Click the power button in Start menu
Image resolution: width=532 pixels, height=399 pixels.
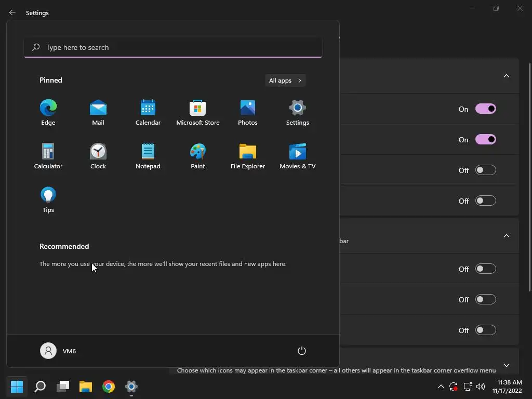click(x=302, y=351)
